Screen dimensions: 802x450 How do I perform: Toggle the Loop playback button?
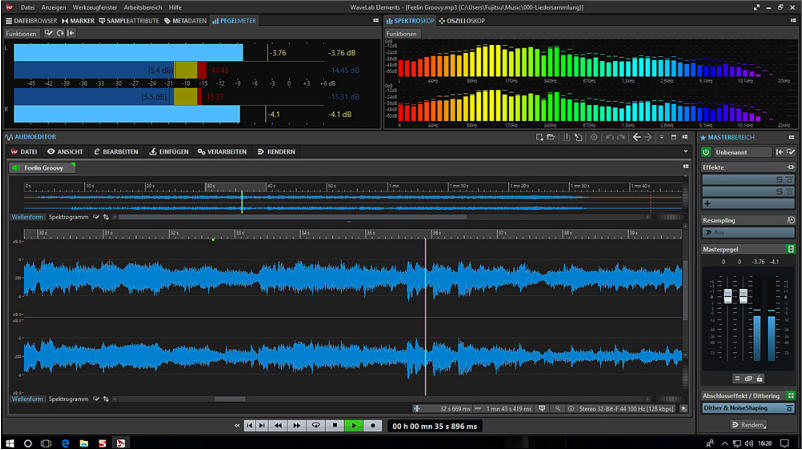point(317,425)
